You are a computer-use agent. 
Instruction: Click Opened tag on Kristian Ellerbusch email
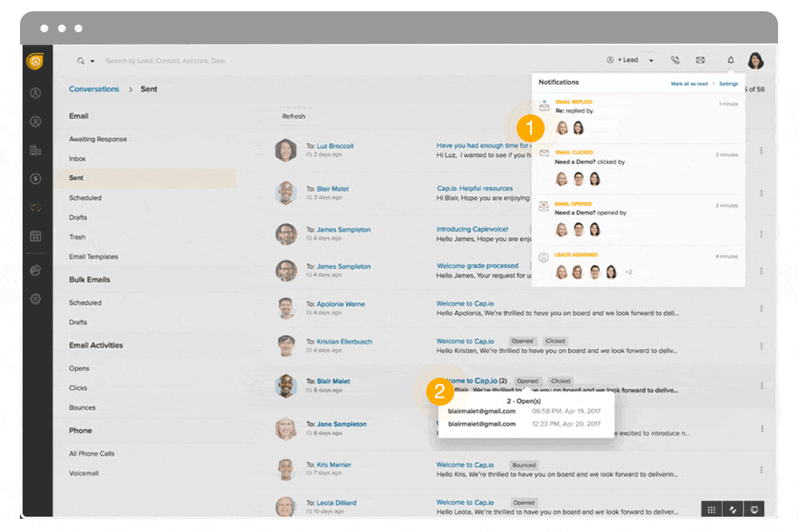523,341
